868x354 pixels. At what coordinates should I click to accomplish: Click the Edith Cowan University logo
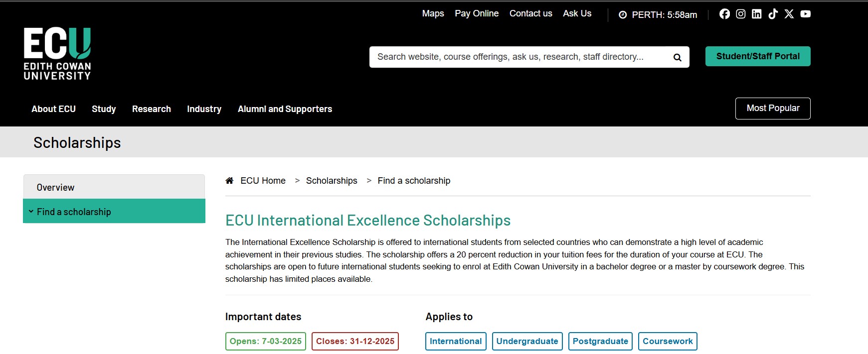point(57,54)
